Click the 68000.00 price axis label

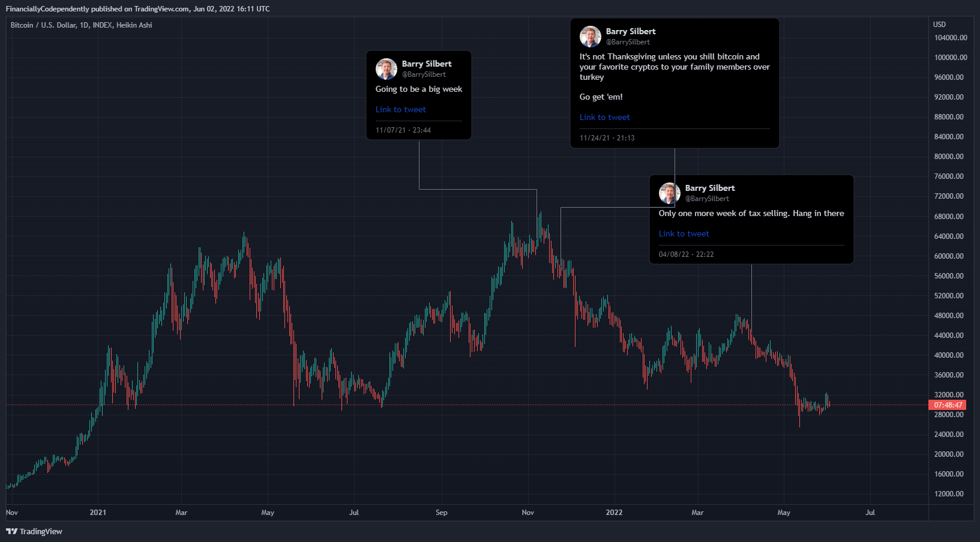point(949,217)
